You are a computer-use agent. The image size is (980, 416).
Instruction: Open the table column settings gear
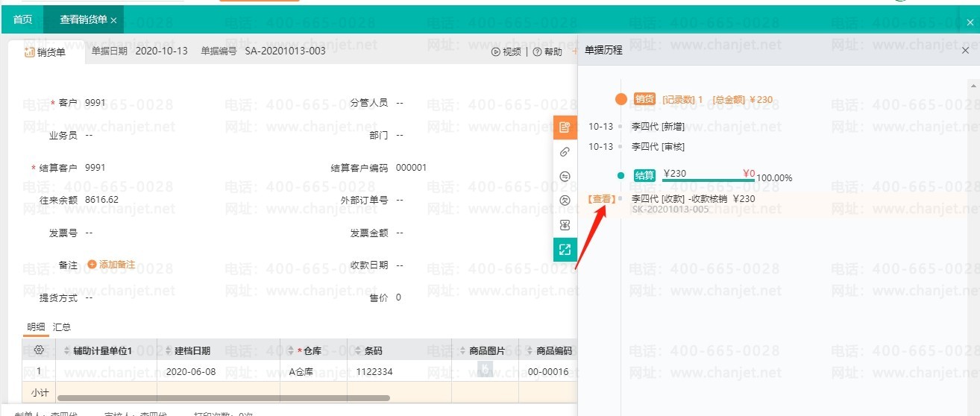[x=39, y=350]
